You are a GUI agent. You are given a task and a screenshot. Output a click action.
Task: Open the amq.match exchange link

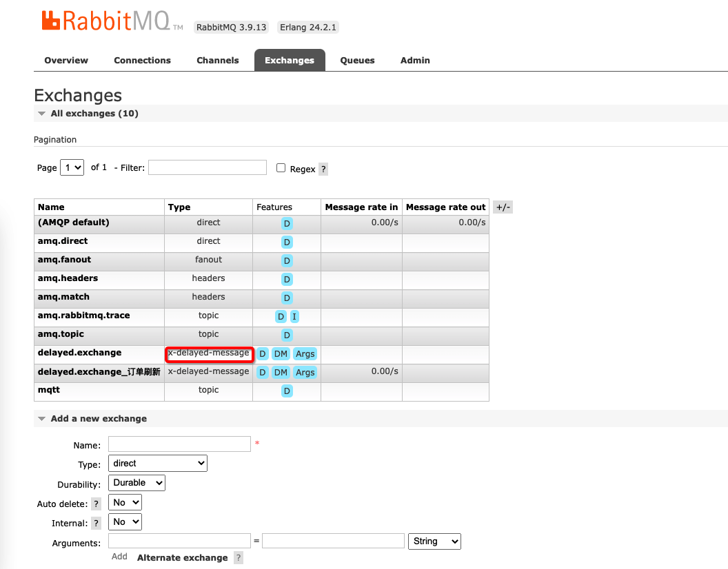63,297
